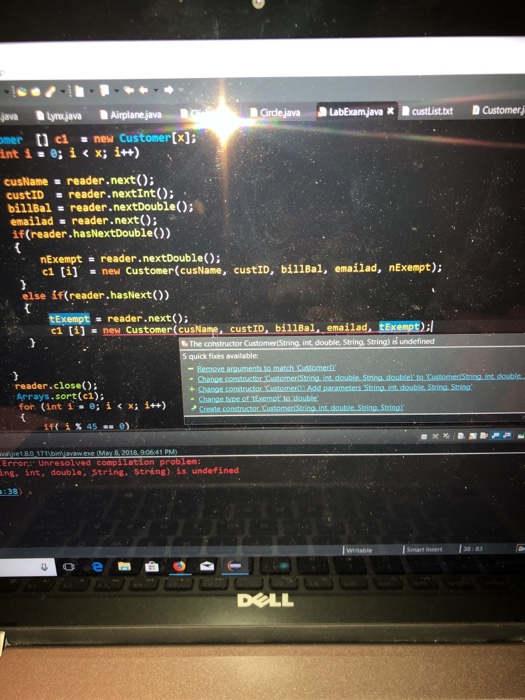The image size is (525, 700).
Task: Click the 38 : 83 cursor position indicator
Action: 472,548
